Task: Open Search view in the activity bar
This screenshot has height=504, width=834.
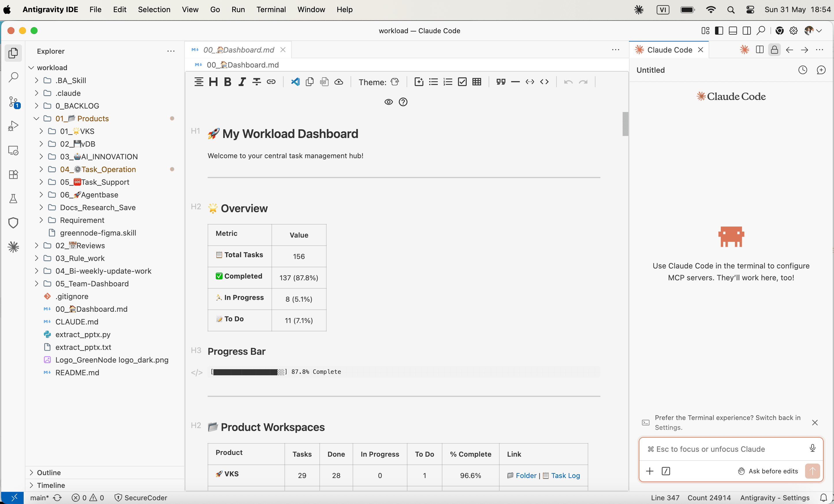Action: click(x=14, y=77)
